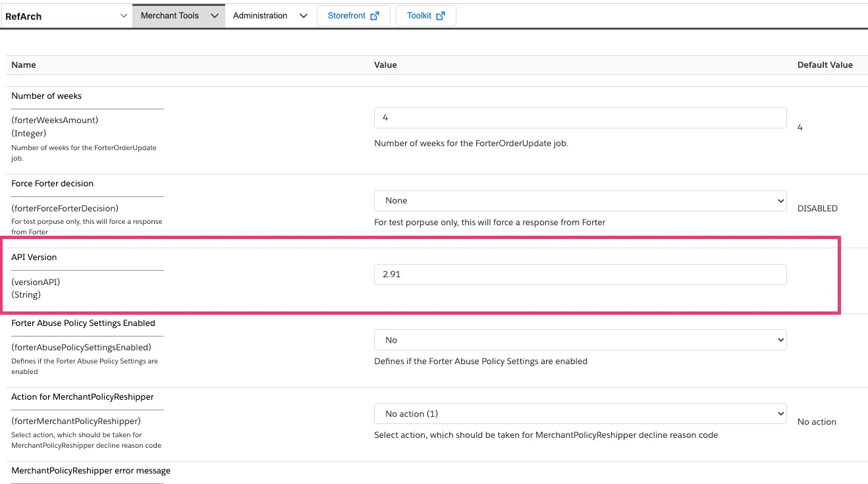Screen dimensions: 868x484
Task: Open the RefArch site selector dropdown
Action: pyautogui.click(x=66, y=16)
